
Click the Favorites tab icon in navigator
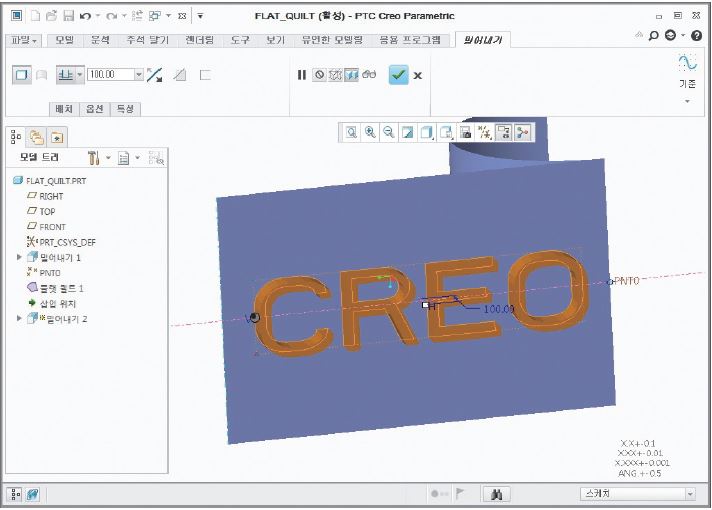pos(57,137)
